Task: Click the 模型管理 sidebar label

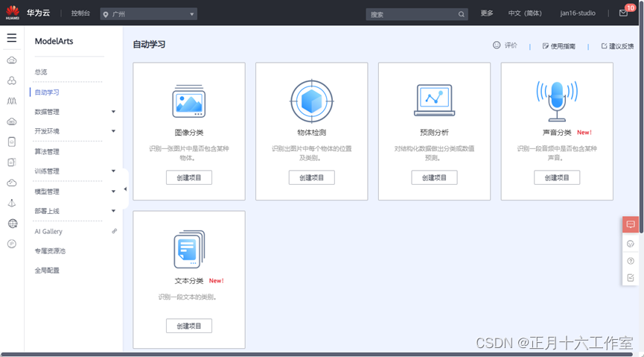Action: [x=47, y=192]
